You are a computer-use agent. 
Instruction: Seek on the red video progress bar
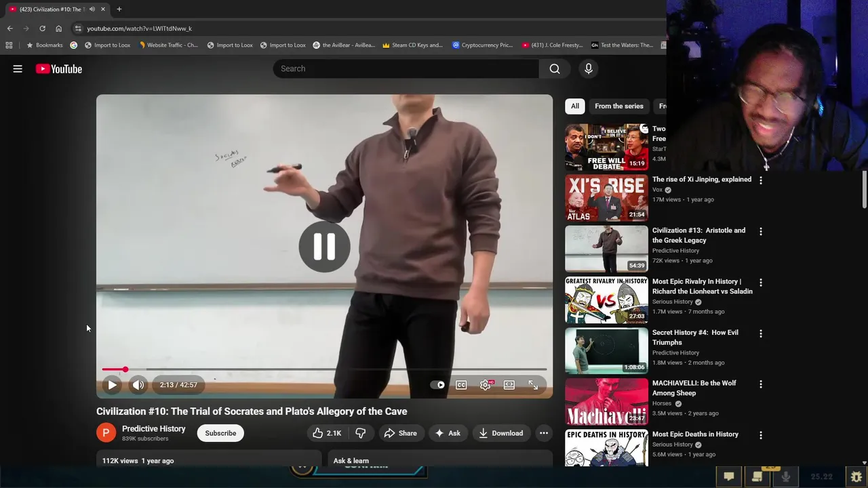point(324,369)
